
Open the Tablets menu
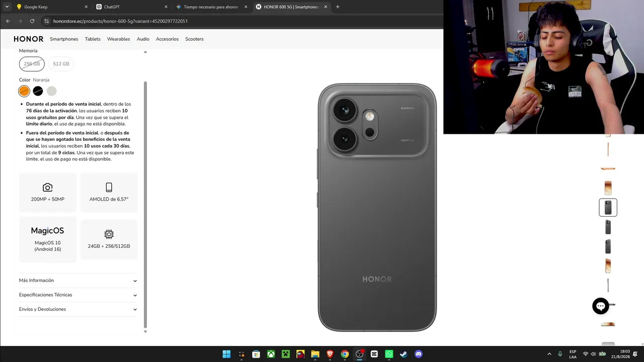point(93,39)
